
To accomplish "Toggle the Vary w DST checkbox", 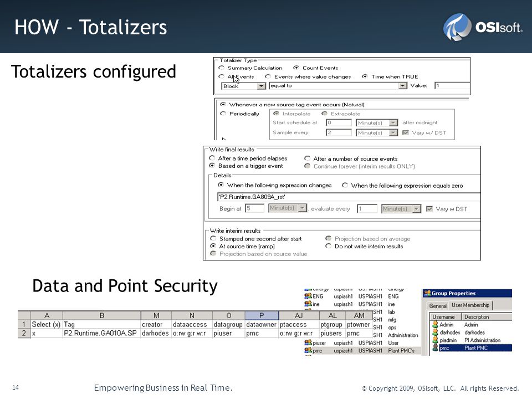I will click(x=429, y=209).
